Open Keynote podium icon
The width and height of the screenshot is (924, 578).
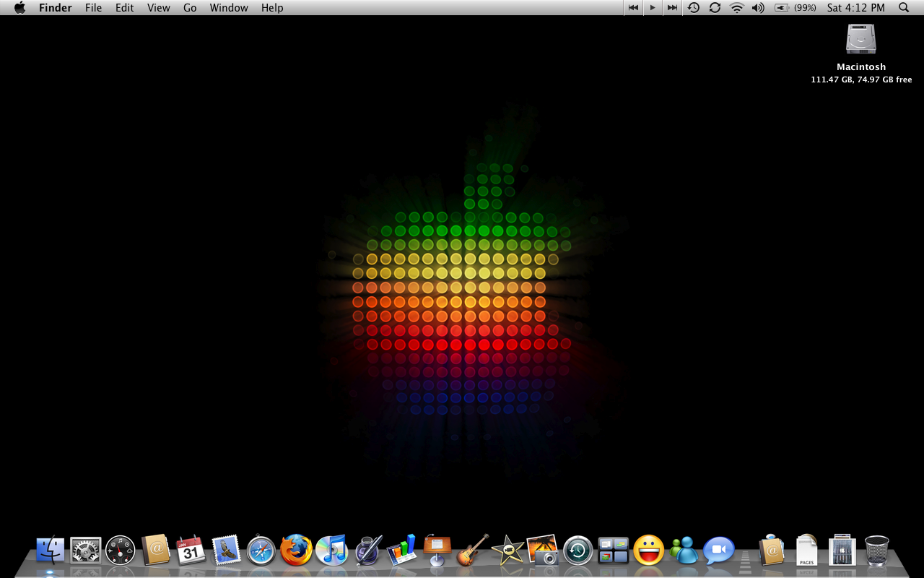coord(437,551)
